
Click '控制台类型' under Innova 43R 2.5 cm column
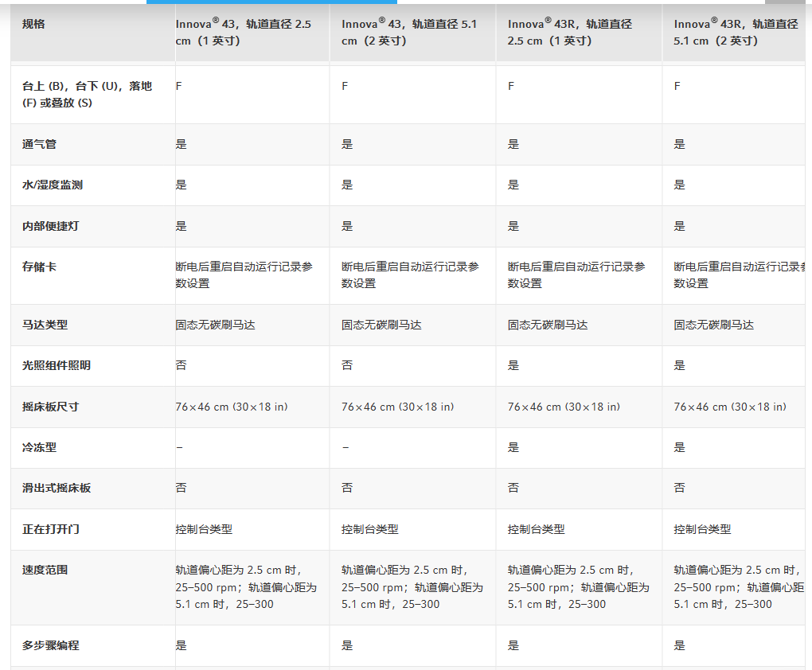click(x=536, y=529)
